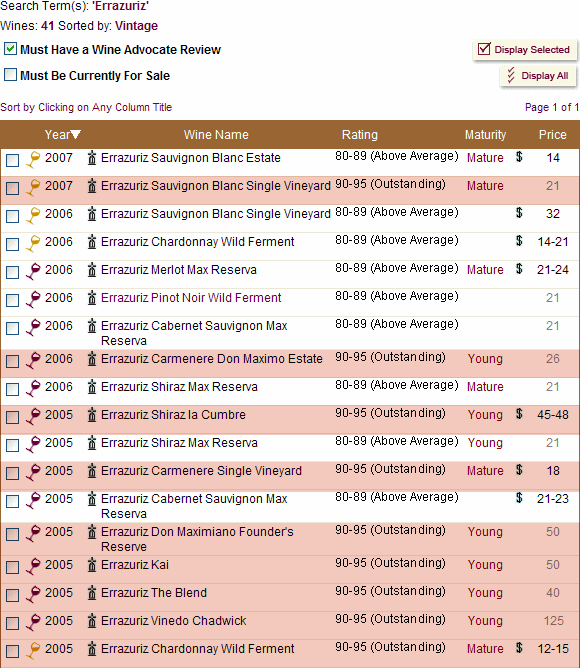This screenshot has height=668, width=580.
Task: Toggle Year column sort arrow
Action: point(76,135)
